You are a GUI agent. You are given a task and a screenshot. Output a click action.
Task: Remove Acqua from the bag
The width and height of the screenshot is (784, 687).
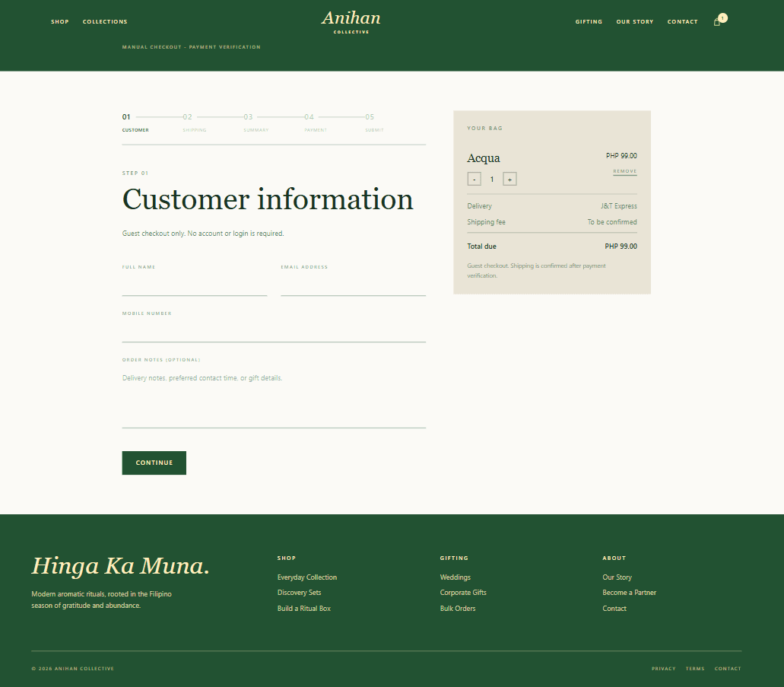(624, 171)
